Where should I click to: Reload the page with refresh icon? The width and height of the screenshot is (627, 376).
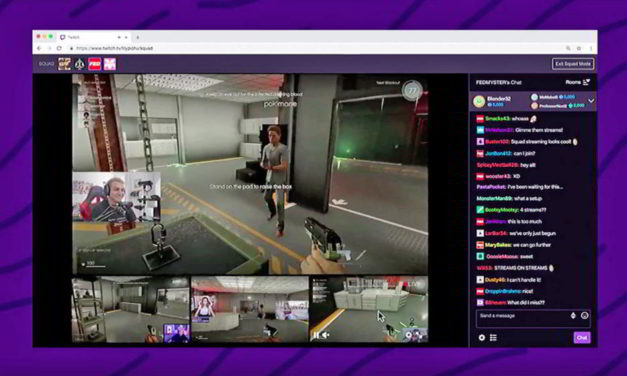pyautogui.click(x=59, y=48)
